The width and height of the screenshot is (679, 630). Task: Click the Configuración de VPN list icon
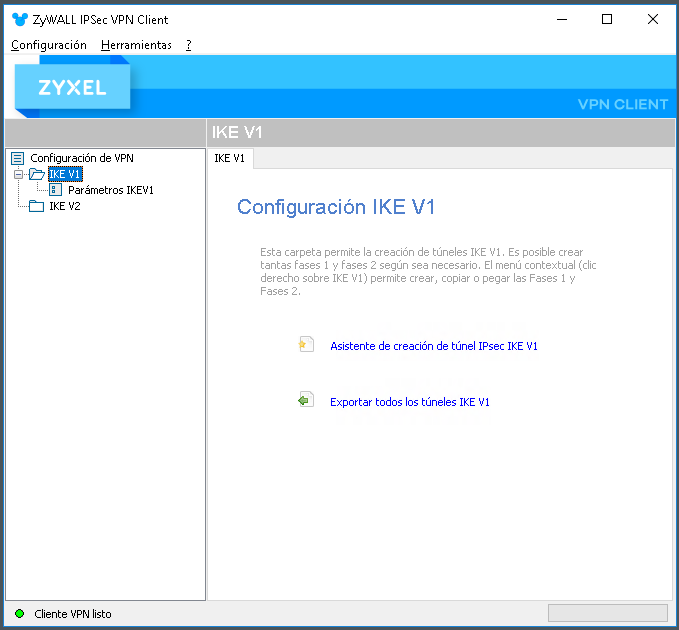(17, 158)
